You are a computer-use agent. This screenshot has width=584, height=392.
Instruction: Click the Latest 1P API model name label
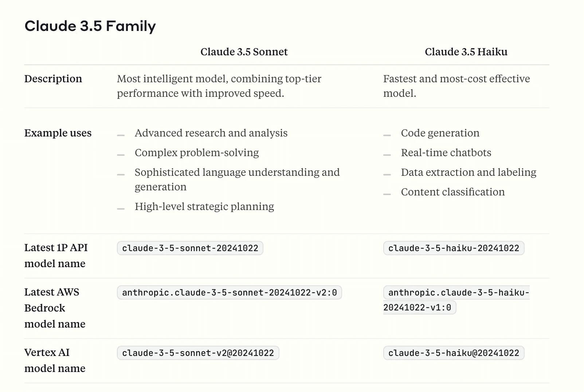pos(56,255)
